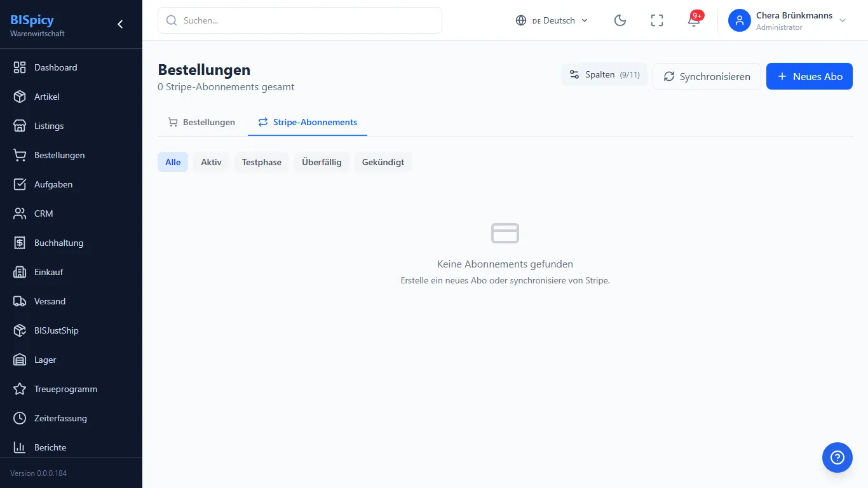
Task: Click the Buchhaltung receipt icon
Action: pyautogui.click(x=20, y=243)
